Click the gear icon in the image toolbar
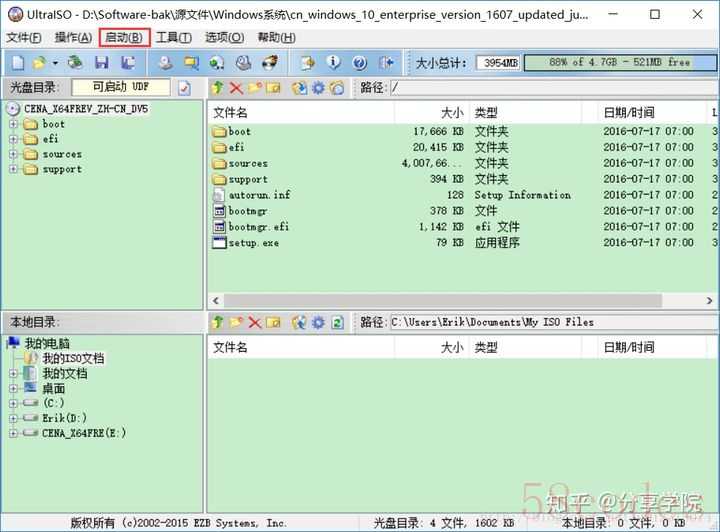 318,87
